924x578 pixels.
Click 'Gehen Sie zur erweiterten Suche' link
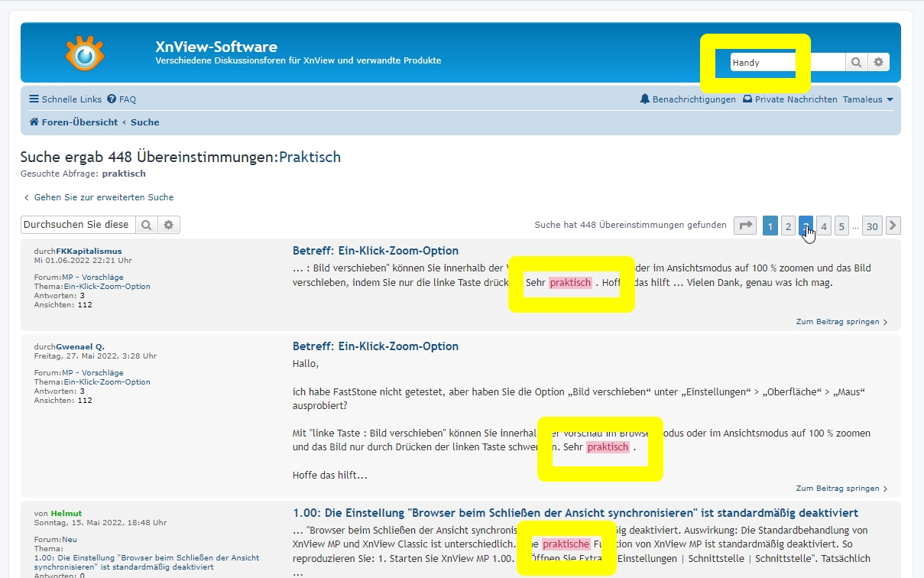tap(103, 197)
